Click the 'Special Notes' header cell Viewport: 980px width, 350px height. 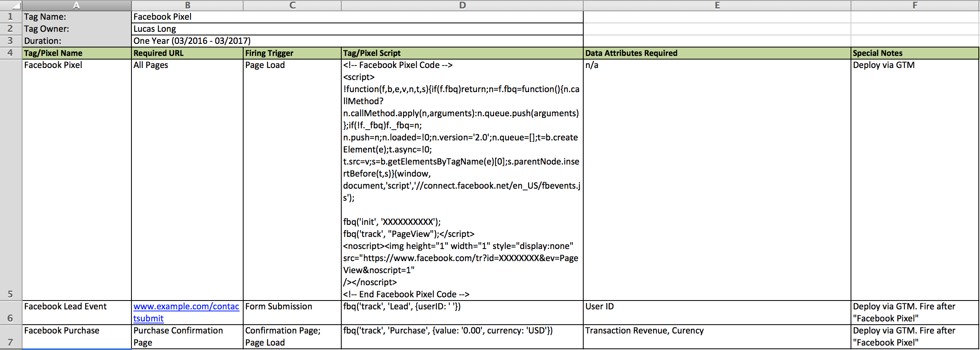coord(915,53)
